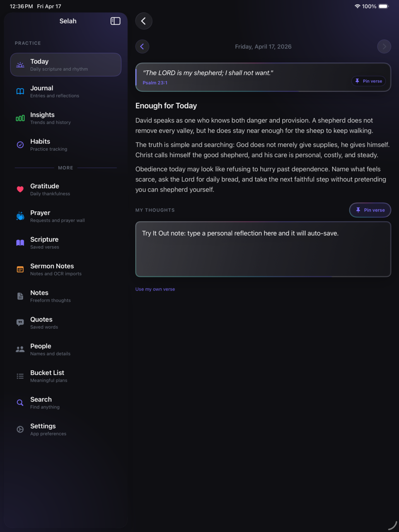This screenshot has height=532, width=399.
Task: Open Settings gear icon
Action: point(20,429)
